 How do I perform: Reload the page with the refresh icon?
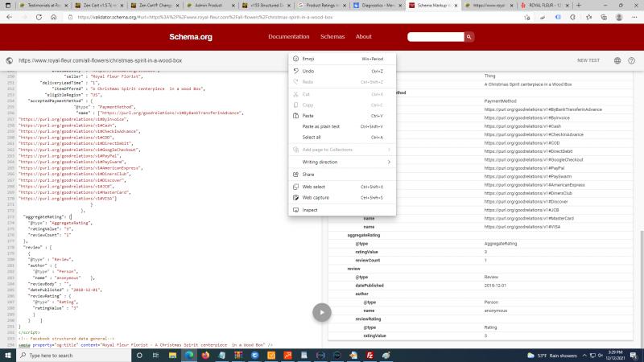click(x=39, y=17)
